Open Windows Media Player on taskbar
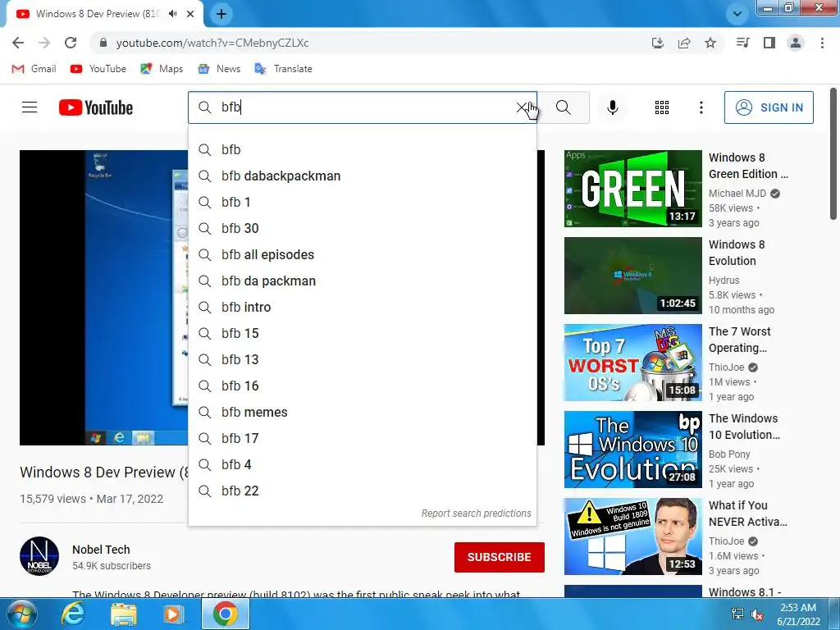Viewport: 840px width, 630px height. click(x=173, y=614)
